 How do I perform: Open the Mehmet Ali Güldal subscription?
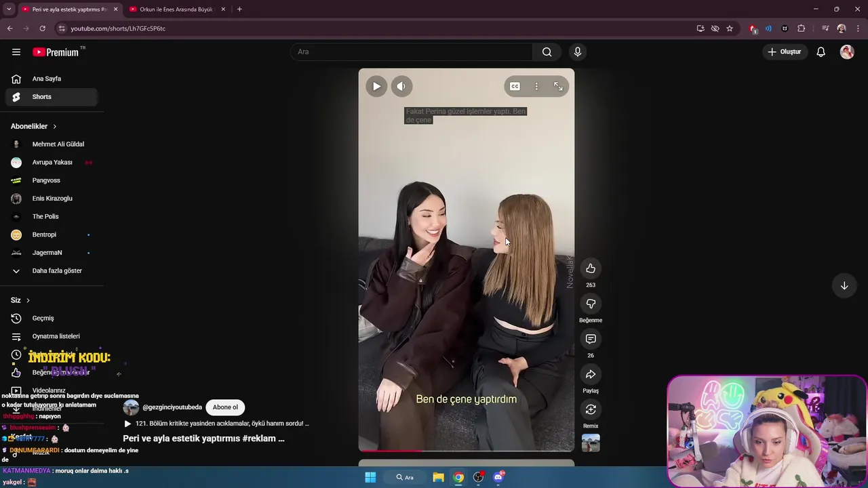(52, 144)
